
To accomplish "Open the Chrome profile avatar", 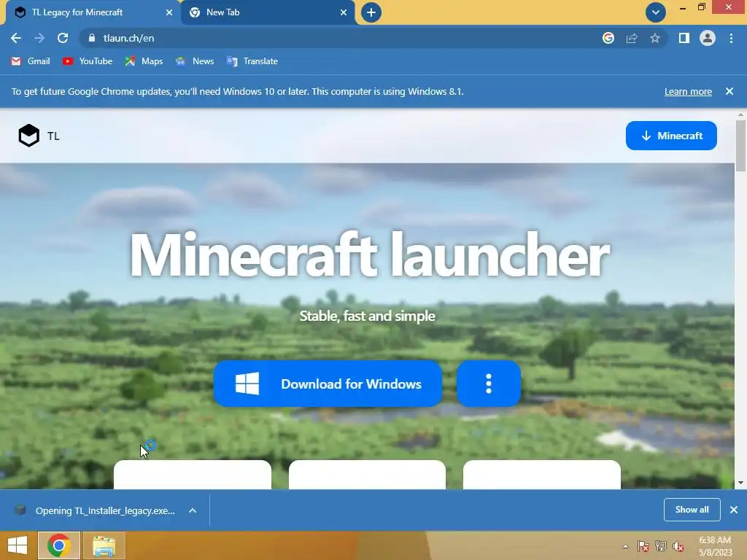I will tap(708, 38).
